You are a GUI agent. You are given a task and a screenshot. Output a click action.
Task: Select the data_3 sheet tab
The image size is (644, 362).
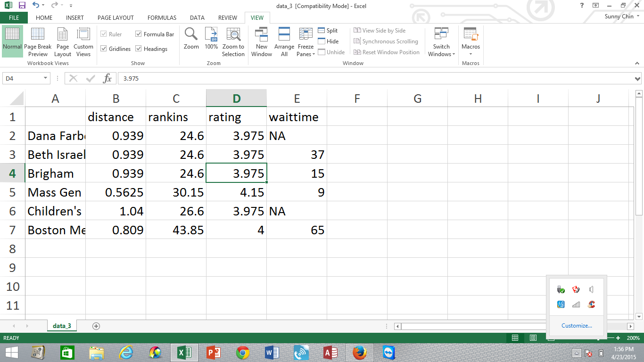pos(62,326)
